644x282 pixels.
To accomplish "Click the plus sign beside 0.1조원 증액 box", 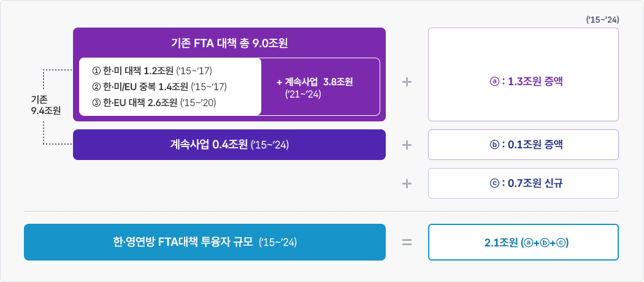I will coord(406,145).
